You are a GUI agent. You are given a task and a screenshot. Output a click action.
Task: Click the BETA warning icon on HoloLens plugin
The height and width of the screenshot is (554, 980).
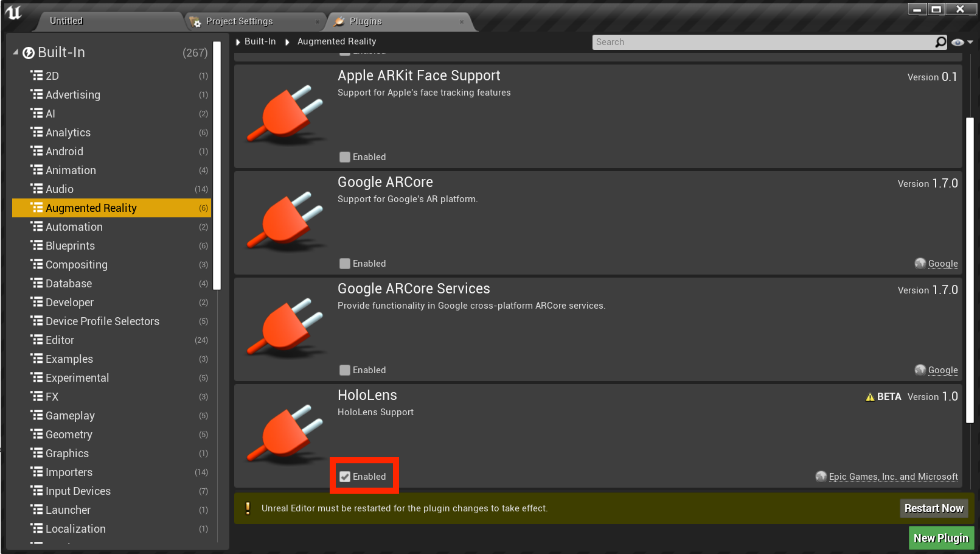(x=869, y=396)
